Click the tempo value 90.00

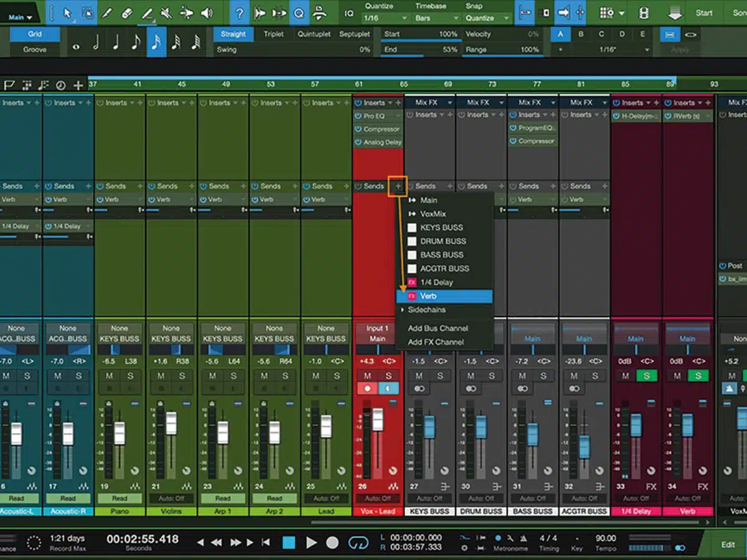point(606,538)
